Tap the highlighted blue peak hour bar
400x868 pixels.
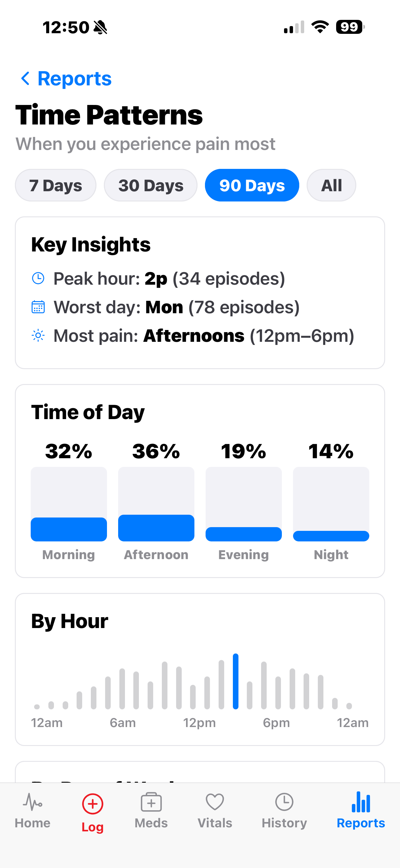236,681
